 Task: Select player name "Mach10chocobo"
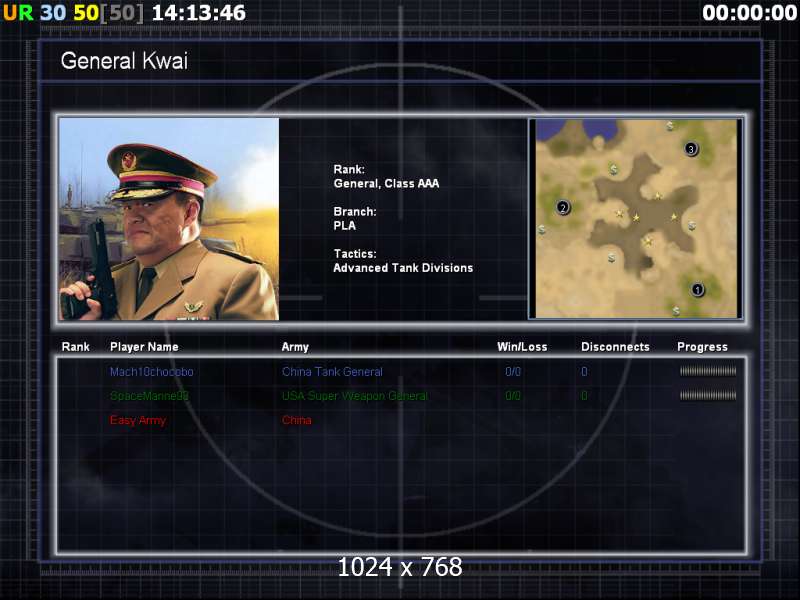tap(152, 372)
